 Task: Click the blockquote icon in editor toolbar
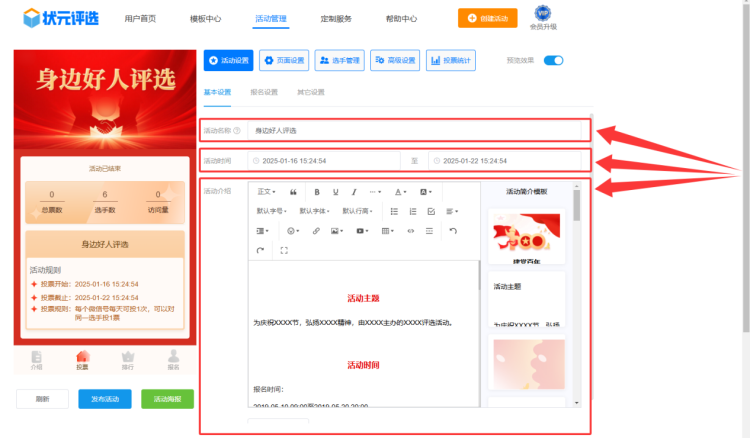pyautogui.click(x=293, y=191)
